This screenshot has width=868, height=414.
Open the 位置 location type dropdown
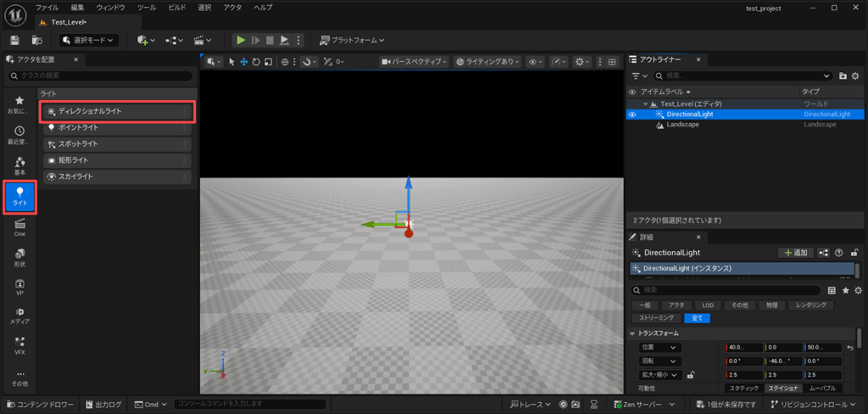(660, 348)
